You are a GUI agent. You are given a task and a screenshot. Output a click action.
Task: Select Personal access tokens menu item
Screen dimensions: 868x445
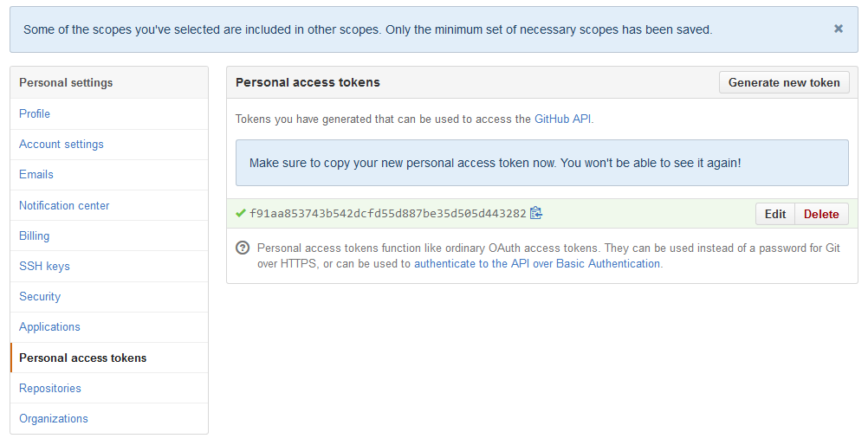tap(83, 358)
